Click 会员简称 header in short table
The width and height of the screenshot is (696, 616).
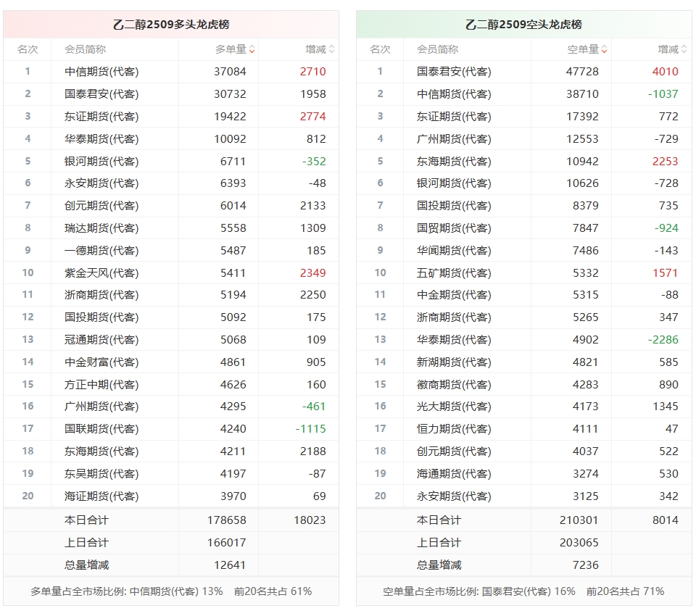coord(438,49)
